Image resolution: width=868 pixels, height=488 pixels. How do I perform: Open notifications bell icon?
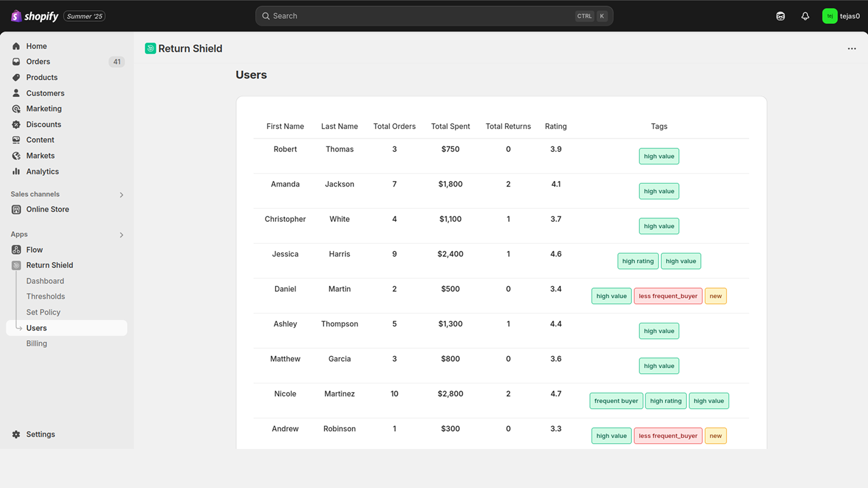click(805, 16)
